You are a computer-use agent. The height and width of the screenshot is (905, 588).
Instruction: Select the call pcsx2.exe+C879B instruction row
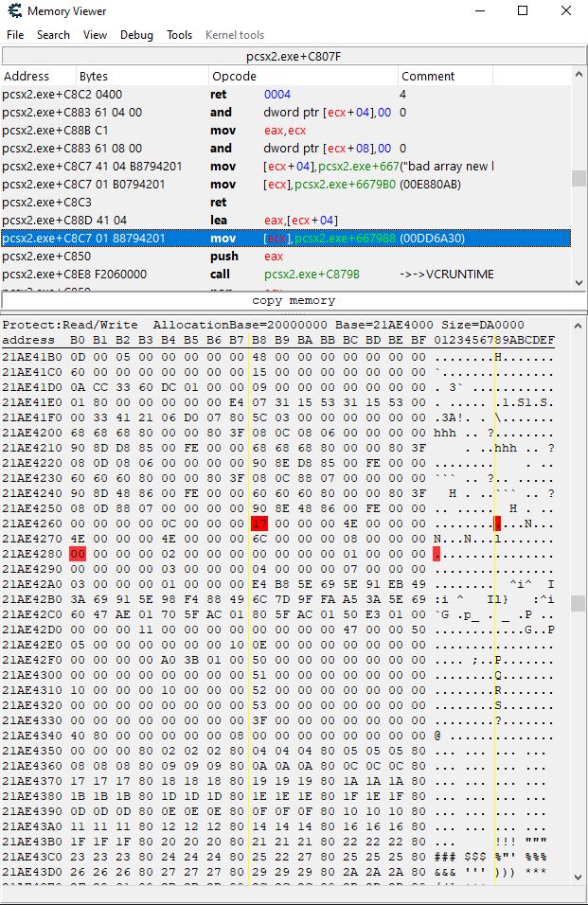[x=284, y=275]
